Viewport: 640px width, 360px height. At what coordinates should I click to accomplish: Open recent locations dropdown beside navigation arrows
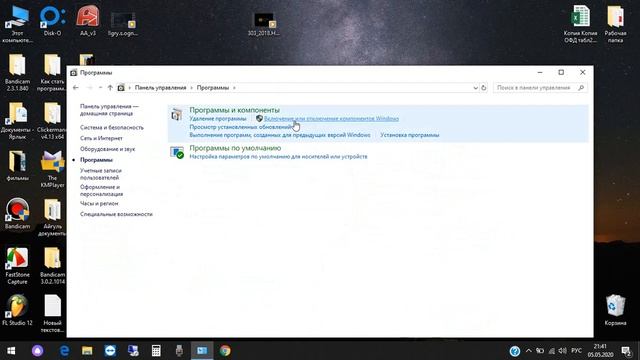100,87
